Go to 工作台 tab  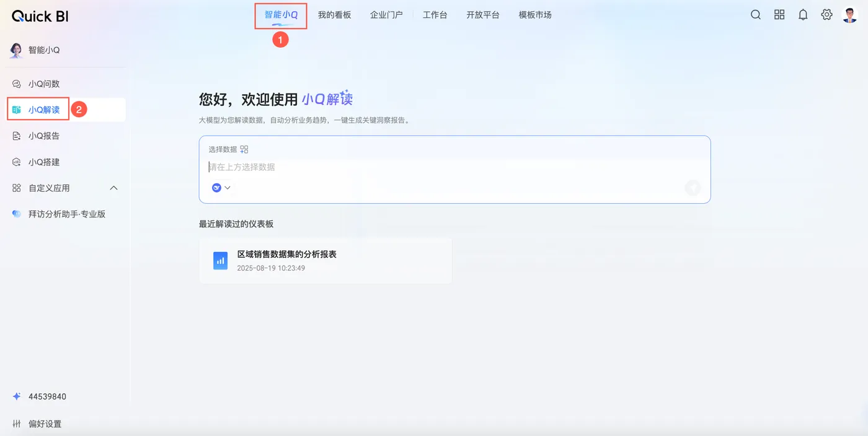[435, 15]
